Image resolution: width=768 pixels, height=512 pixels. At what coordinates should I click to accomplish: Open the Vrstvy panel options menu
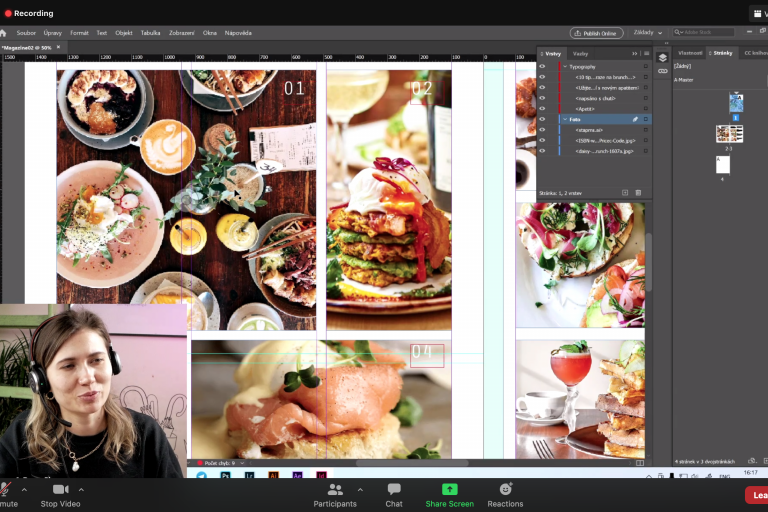point(645,53)
